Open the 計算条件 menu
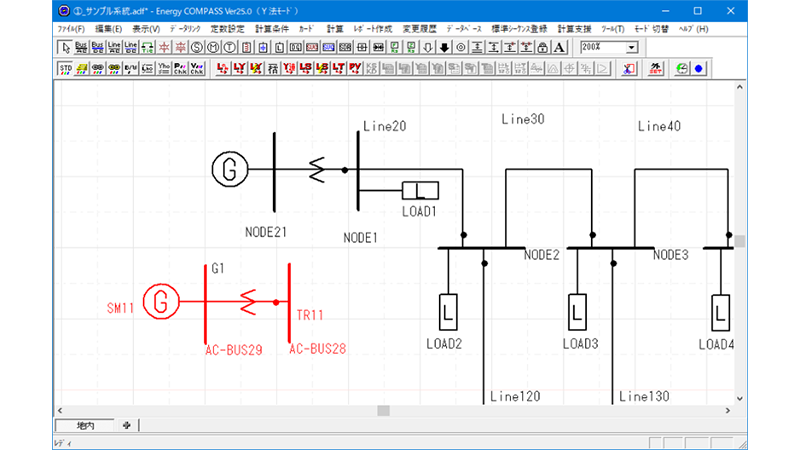 coord(270,29)
